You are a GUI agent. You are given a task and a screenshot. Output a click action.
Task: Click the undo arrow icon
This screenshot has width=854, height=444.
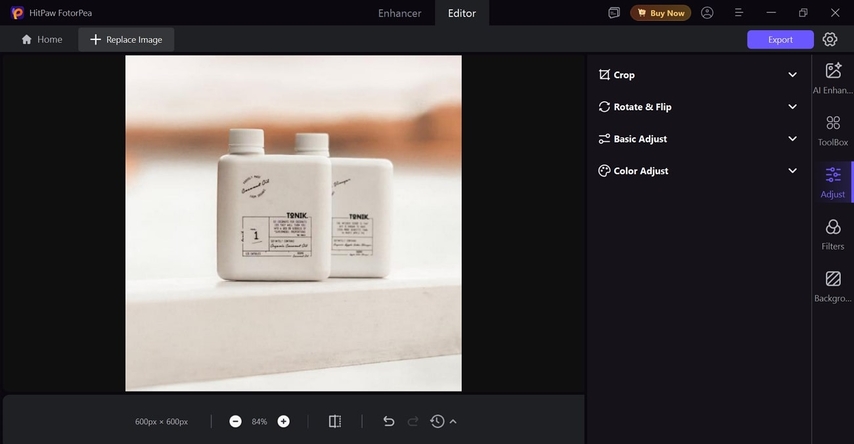click(x=389, y=421)
